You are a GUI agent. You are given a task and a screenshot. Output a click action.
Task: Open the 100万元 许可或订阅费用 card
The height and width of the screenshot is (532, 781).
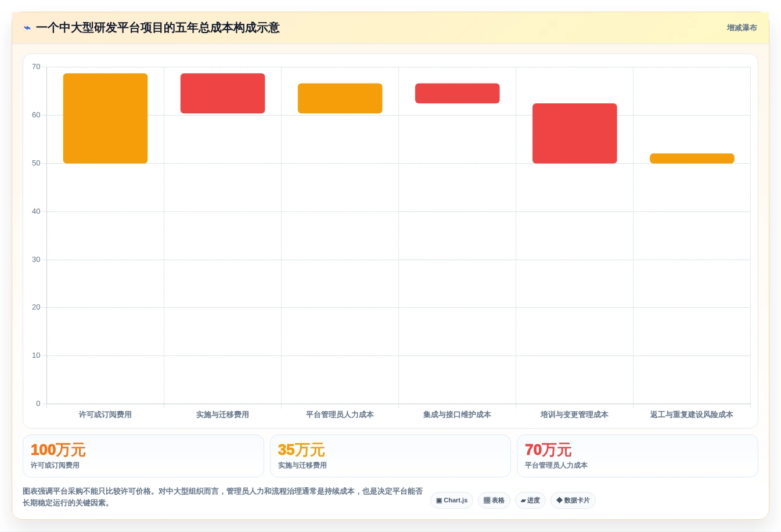[143, 456]
